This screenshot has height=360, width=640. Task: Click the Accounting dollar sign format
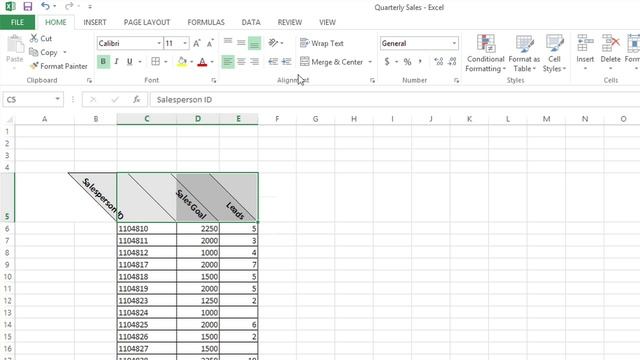click(387, 62)
